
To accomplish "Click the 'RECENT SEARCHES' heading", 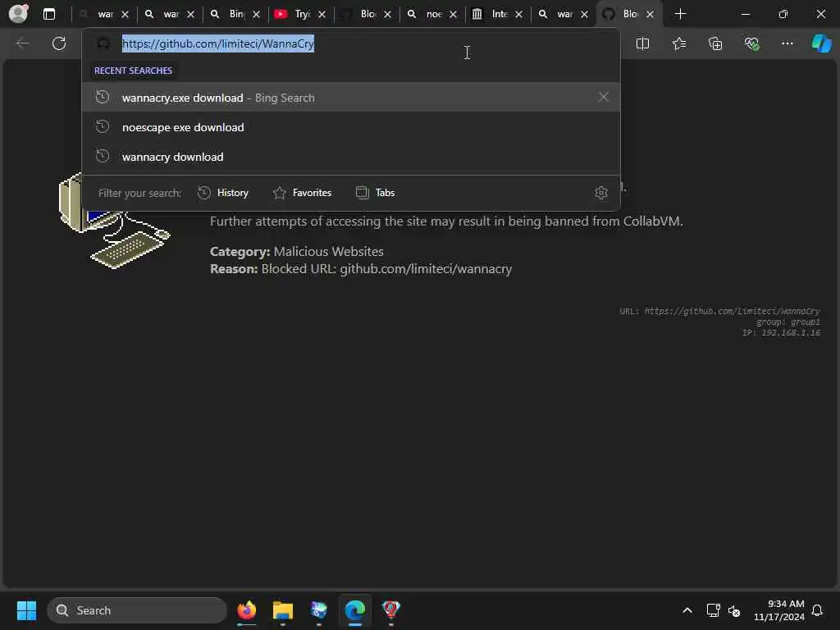I will (x=134, y=71).
